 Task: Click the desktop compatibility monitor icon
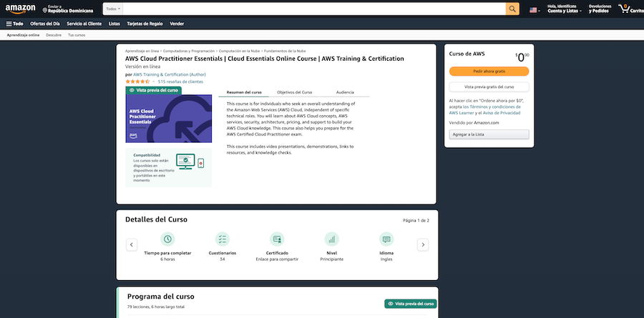[185, 162]
